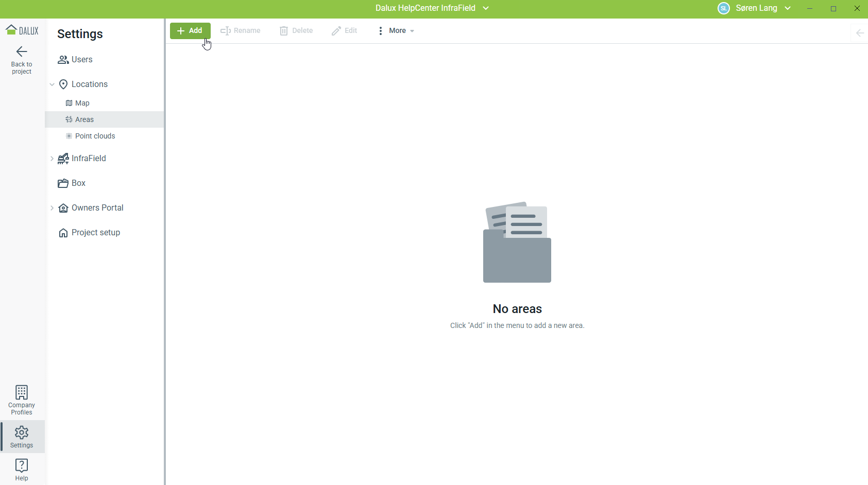Image resolution: width=868 pixels, height=485 pixels.
Task: Open the project switcher dropdown in title bar
Action: [x=485, y=8]
